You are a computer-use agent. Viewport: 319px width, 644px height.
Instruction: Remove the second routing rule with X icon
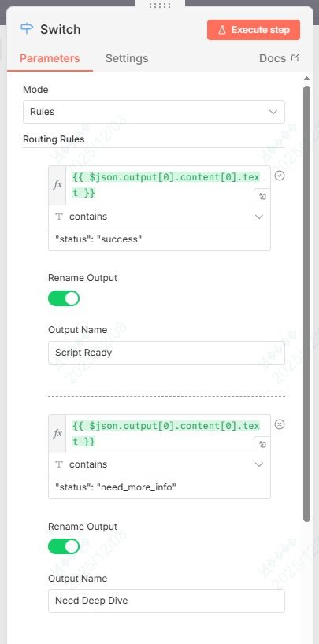[280, 424]
